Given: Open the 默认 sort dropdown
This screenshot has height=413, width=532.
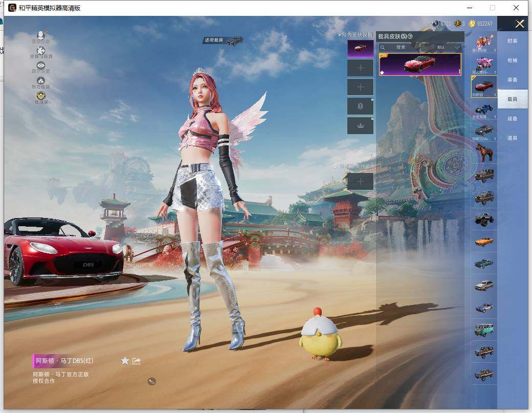Looking at the screenshot, I should pos(441,47).
